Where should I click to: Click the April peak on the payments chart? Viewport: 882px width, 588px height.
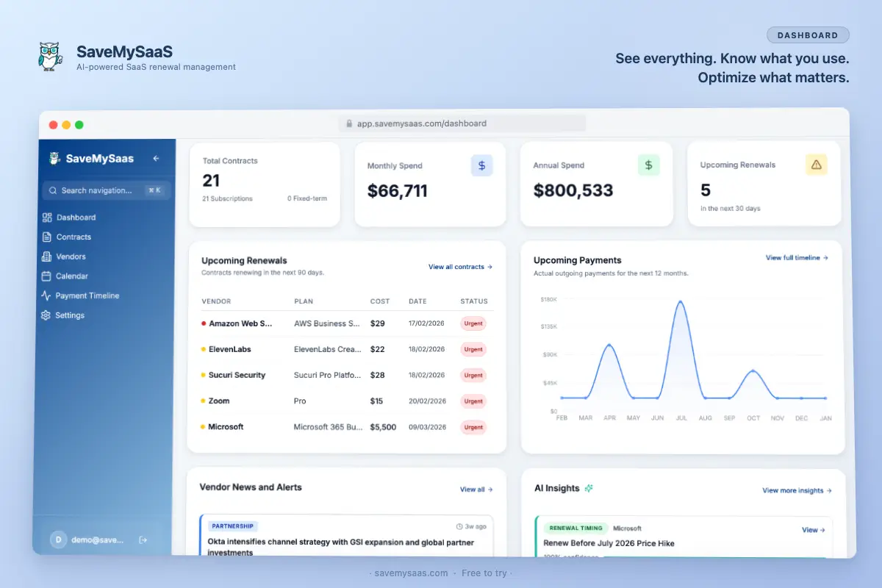(x=609, y=344)
